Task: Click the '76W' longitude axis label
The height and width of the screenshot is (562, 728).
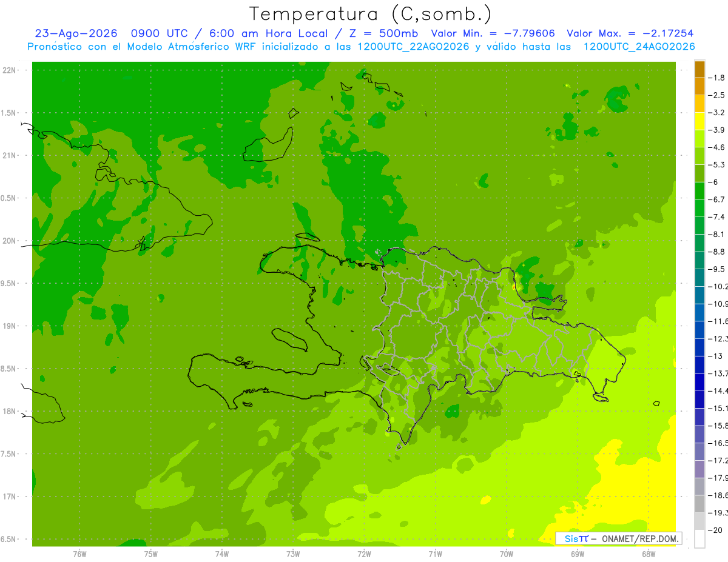Action: tap(79, 554)
